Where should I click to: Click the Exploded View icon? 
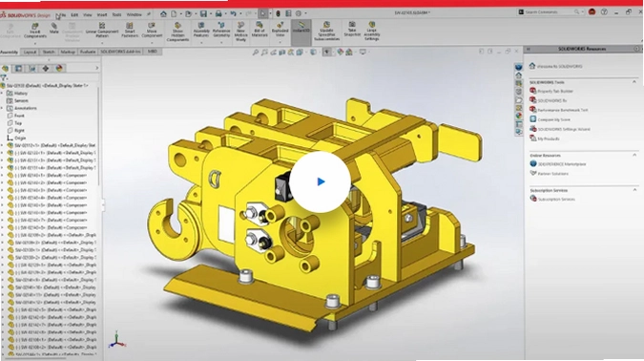coord(280,30)
